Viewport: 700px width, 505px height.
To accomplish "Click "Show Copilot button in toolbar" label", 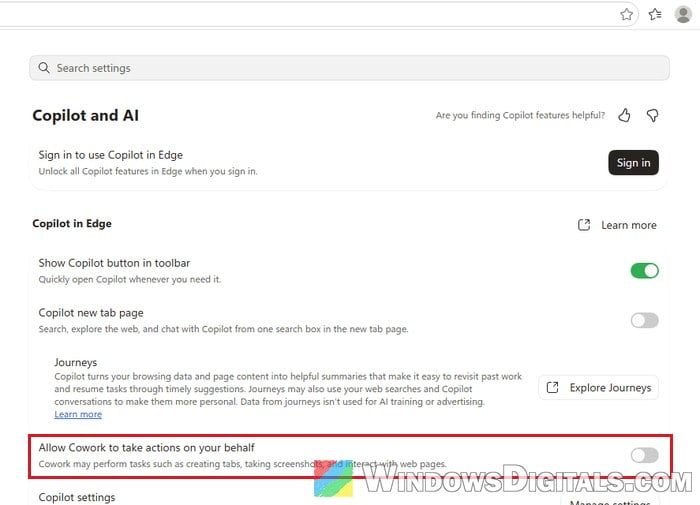I will pyautogui.click(x=114, y=263).
